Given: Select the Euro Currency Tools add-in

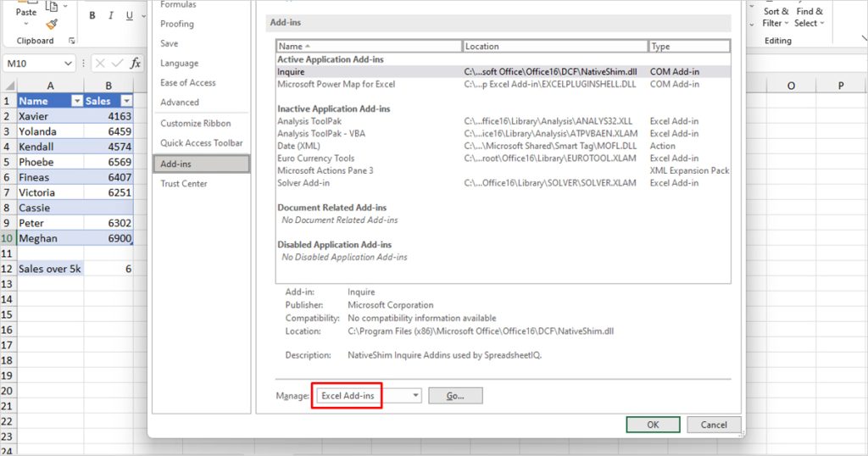Looking at the screenshot, I should (504, 158).
